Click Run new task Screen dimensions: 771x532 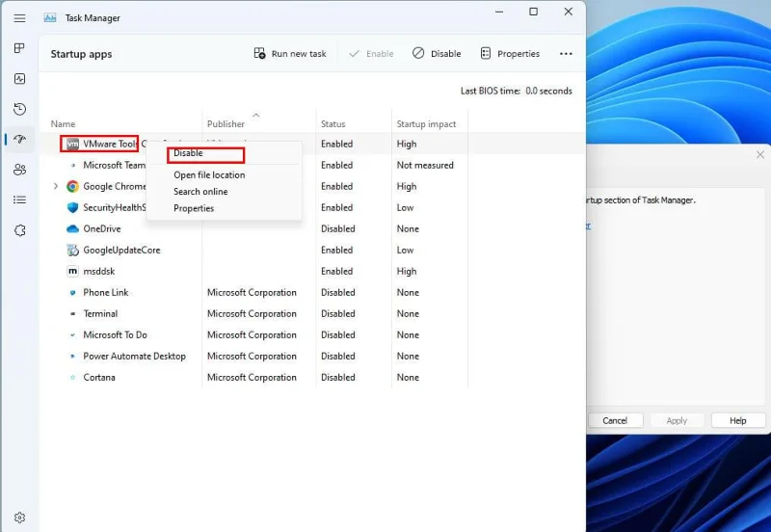point(290,54)
